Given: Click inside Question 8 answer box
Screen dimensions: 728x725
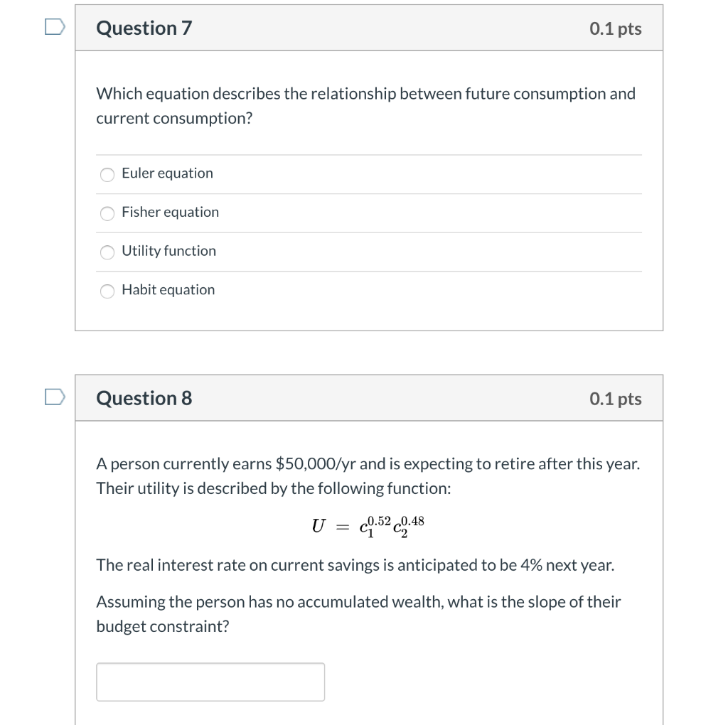Looking at the screenshot, I should click(210, 681).
